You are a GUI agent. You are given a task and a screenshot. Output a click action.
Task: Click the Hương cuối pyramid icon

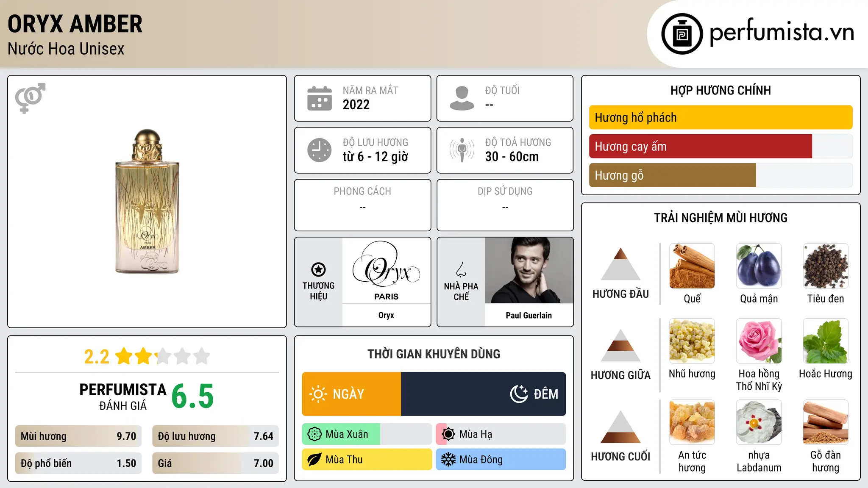pyautogui.click(x=621, y=427)
